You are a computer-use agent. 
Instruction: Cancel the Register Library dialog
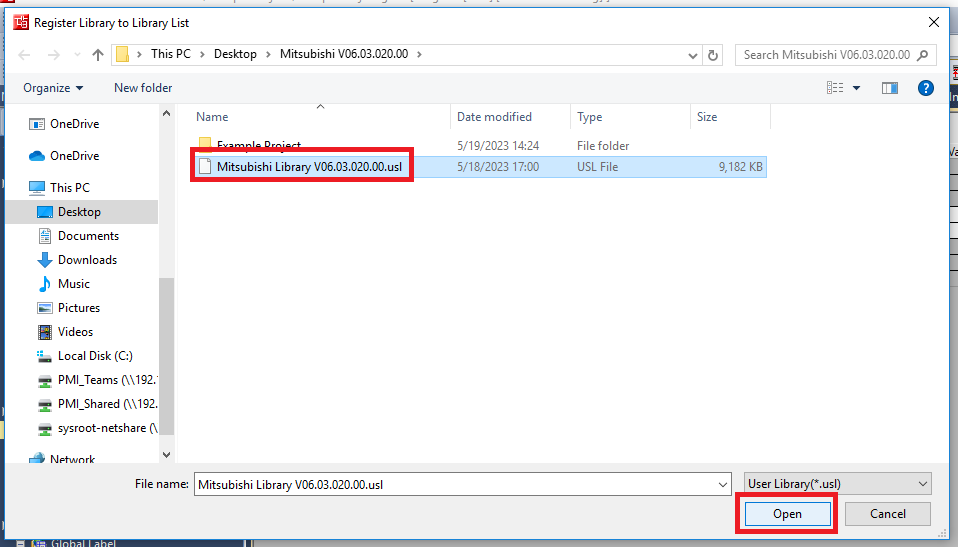pos(887,514)
